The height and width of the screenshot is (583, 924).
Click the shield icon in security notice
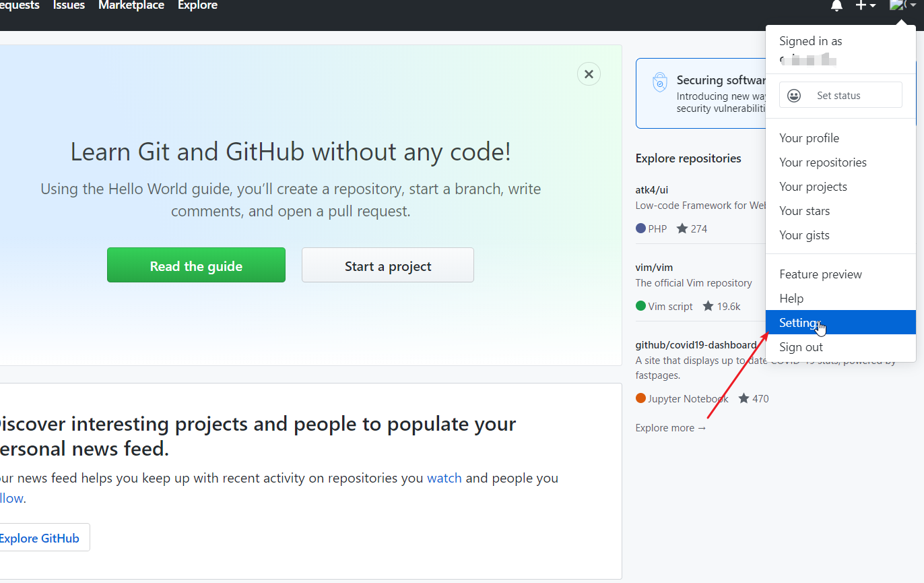[660, 82]
